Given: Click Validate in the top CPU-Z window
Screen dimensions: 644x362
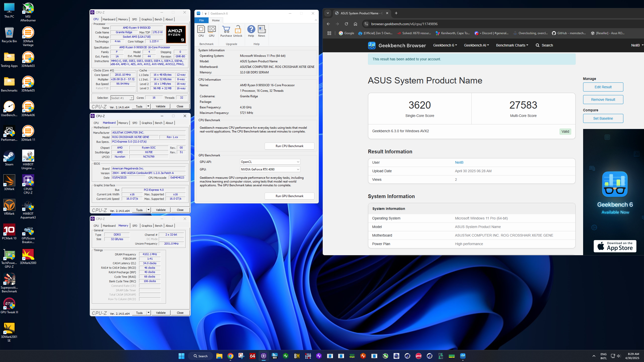Looking at the screenshot, I should [160, 106].
